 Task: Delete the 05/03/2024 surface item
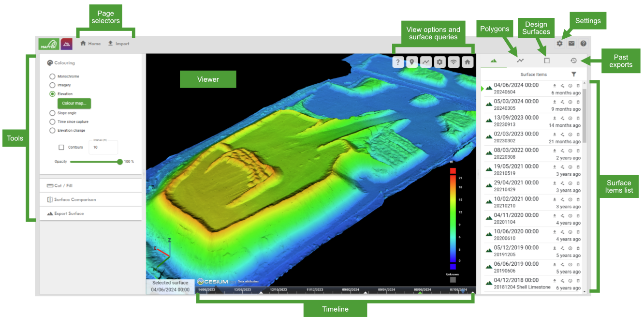point(578,102)
